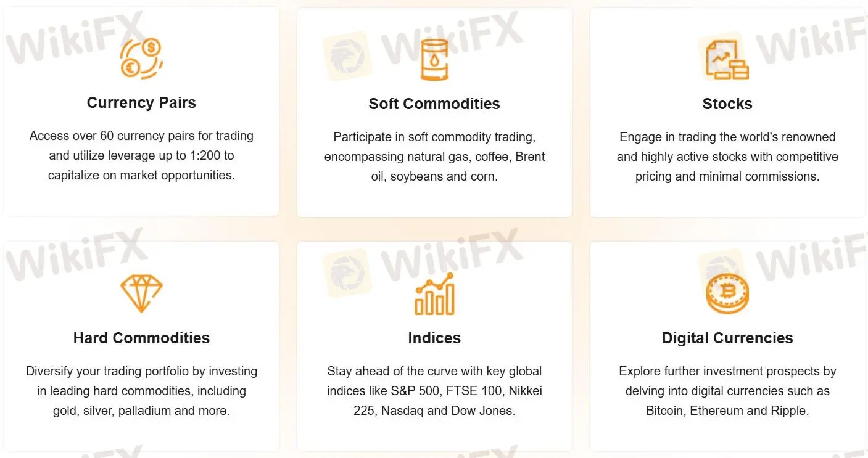Screen dimensions: 868x458
Task: Click the Bitcoin coin Digital Currencies icon
Action: coord(727,293)
